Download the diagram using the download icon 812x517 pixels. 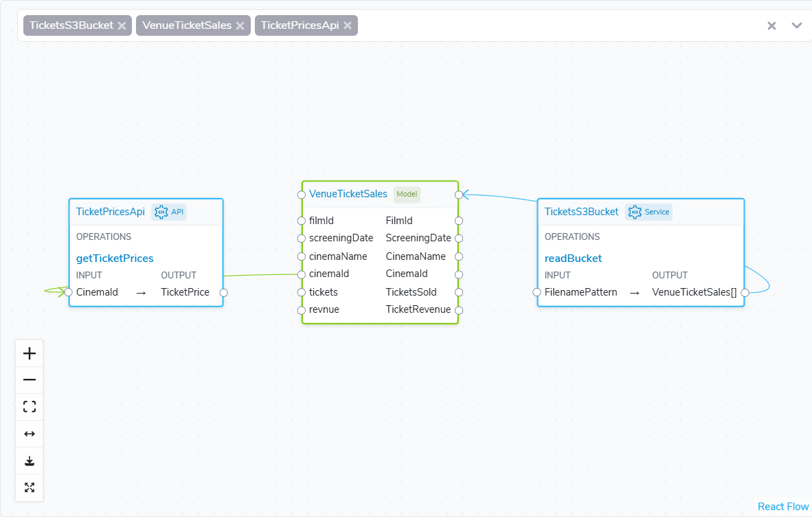click(x=30, y=461)
